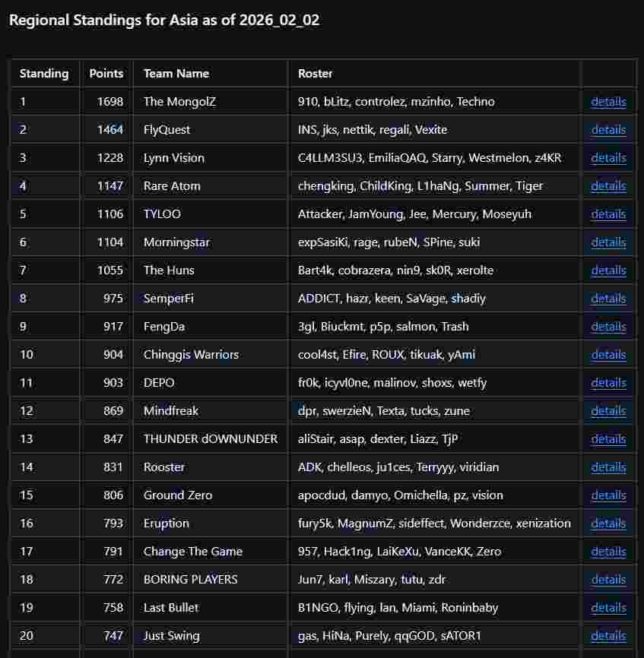This screenshot has height=658, width=644.
Task: Select the Team Name column header
Action: click(176, 74)
